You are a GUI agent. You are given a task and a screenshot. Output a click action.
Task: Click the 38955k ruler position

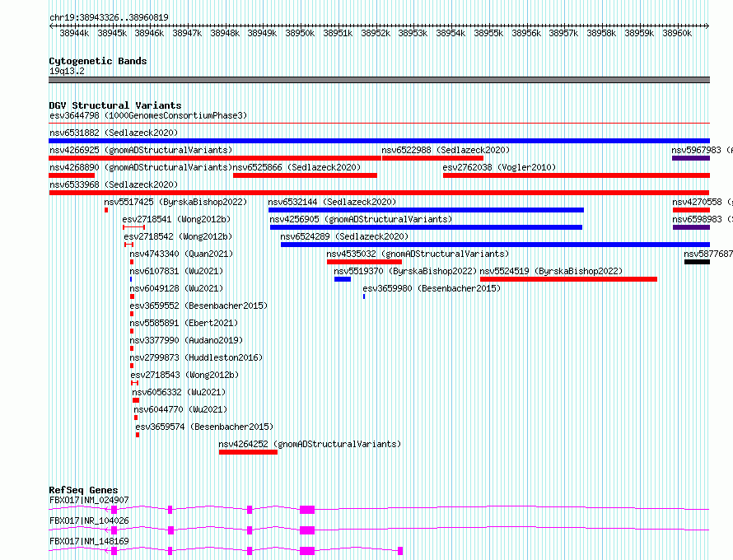tap(488, 33)
